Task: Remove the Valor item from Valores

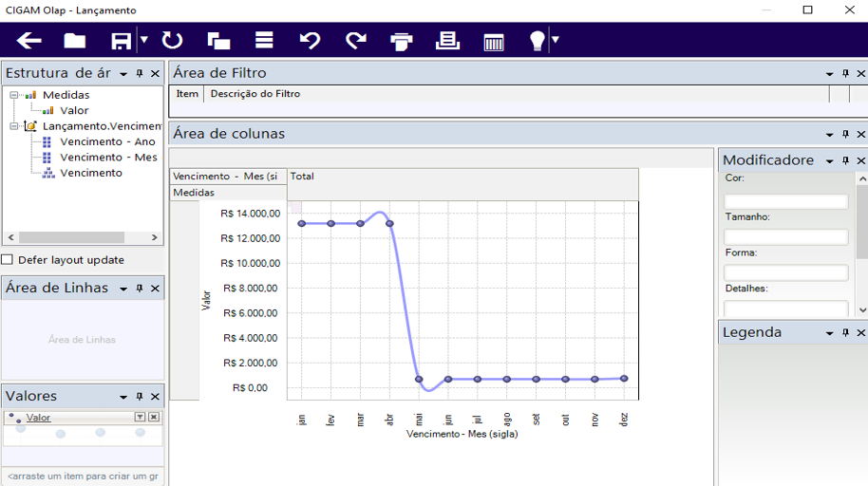Action: [154, 418]
